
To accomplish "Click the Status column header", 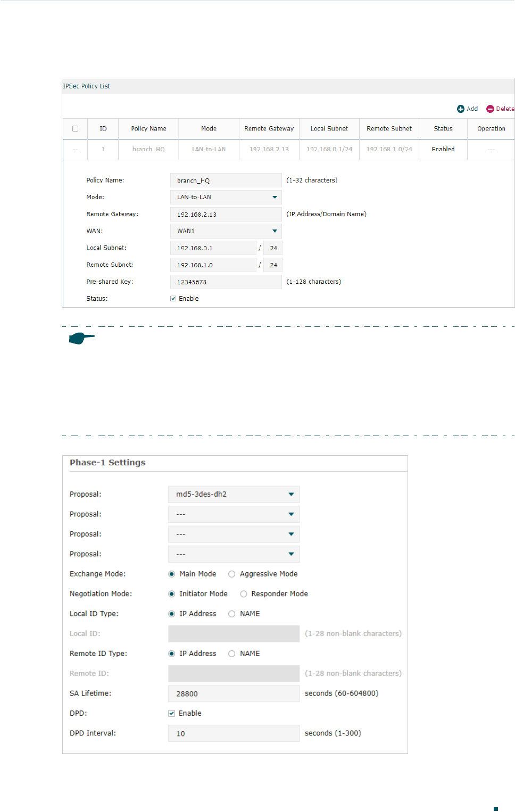I will click(x=443, y=129).
